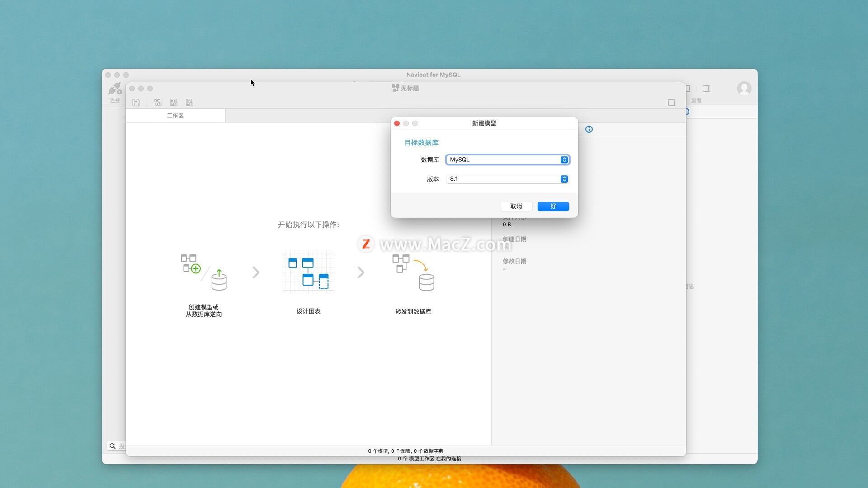Image resolution: width=868 pixels, height=488 pixels.
Task: Click the second chevron arrow before forward step
Action: [x=361, y=272]
